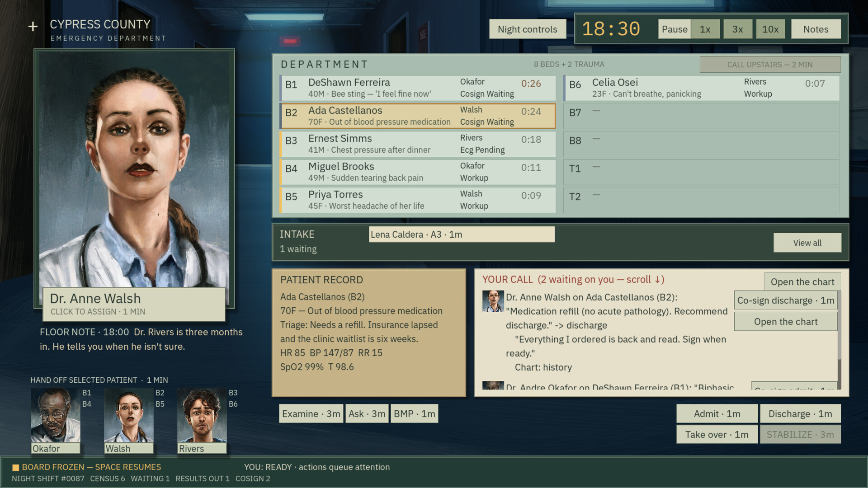868x488 pixels.
Task: Open the chart below Co-sign discharge
Action: [786, 322]
